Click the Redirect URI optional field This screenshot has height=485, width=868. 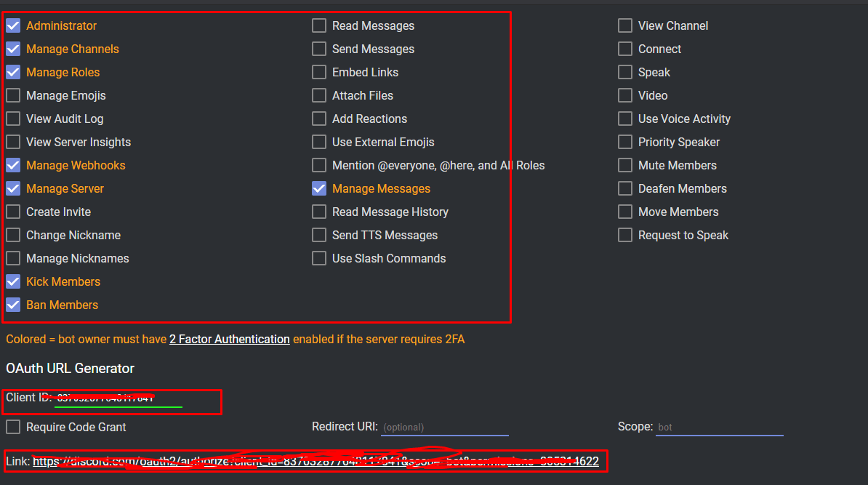coord(444,427)
